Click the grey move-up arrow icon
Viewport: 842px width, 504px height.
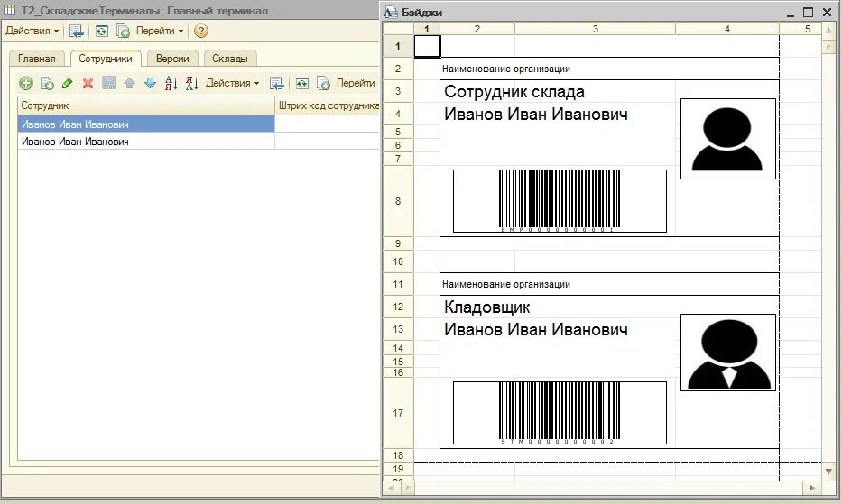129,83
